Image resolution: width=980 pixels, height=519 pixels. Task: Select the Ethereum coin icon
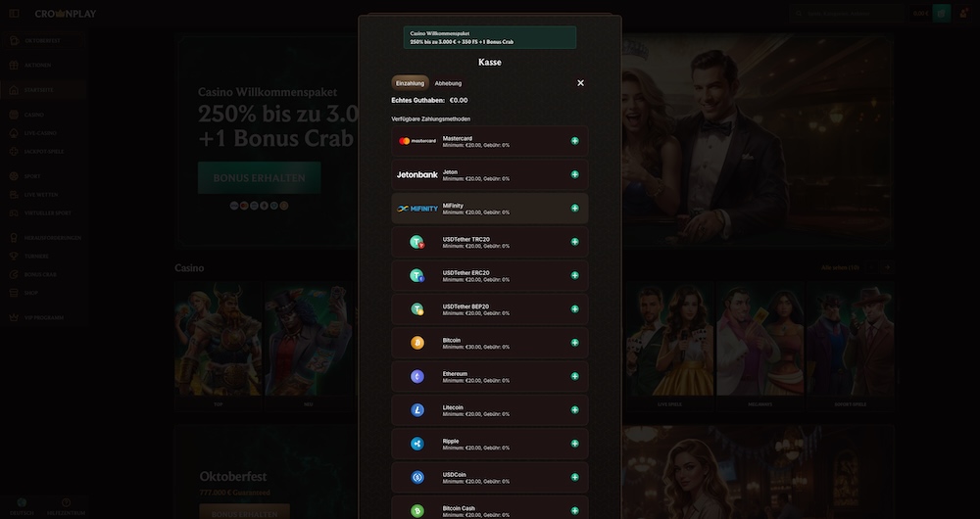(416, 376)
